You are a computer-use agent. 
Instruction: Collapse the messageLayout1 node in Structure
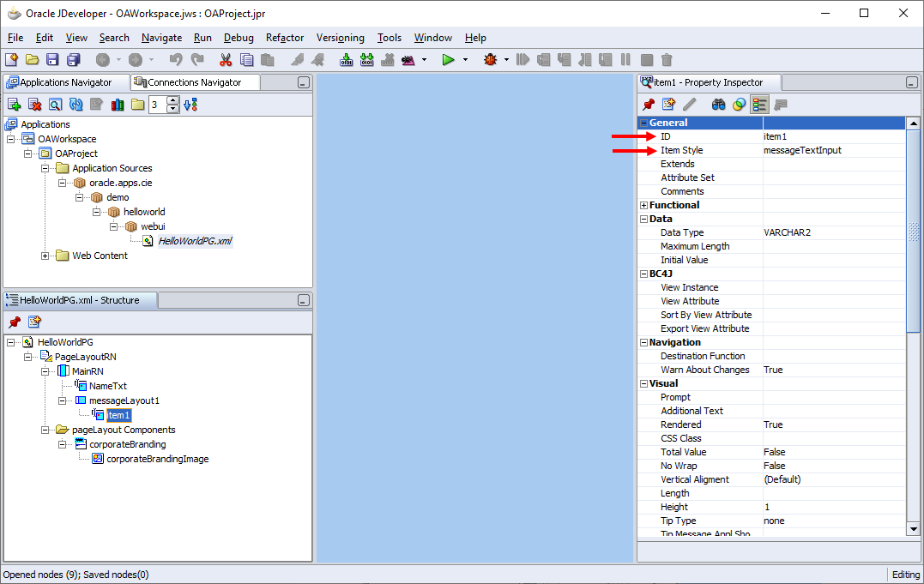coord(62,400)
